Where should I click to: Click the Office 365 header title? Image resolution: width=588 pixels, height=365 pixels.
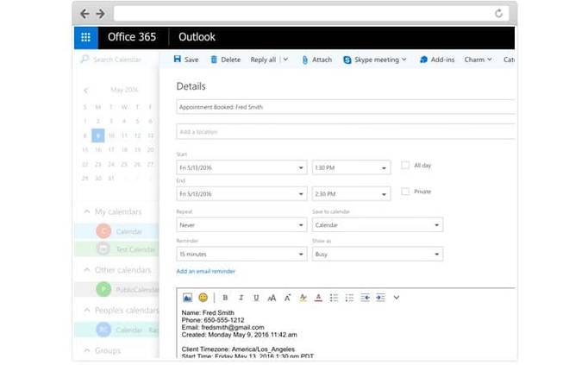pos(132,37)
